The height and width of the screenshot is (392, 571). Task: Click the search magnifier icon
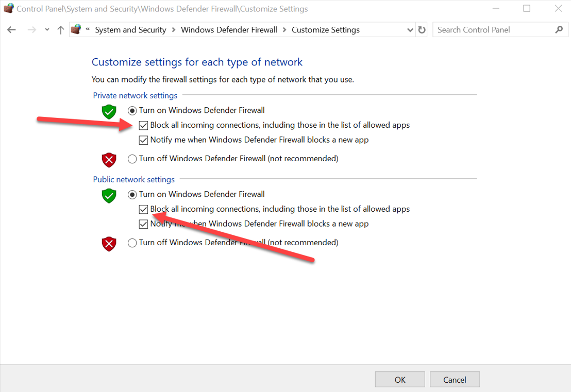click(x=559, y=30)
